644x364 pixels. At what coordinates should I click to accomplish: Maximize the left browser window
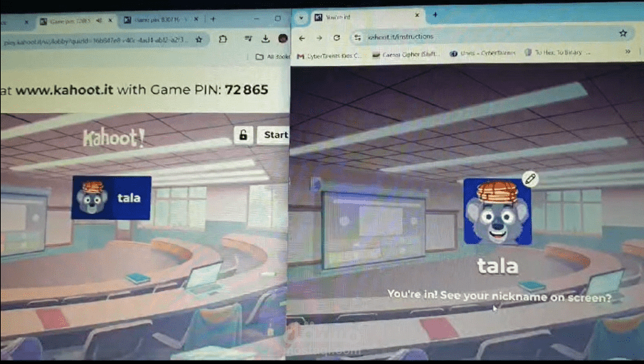278,18
